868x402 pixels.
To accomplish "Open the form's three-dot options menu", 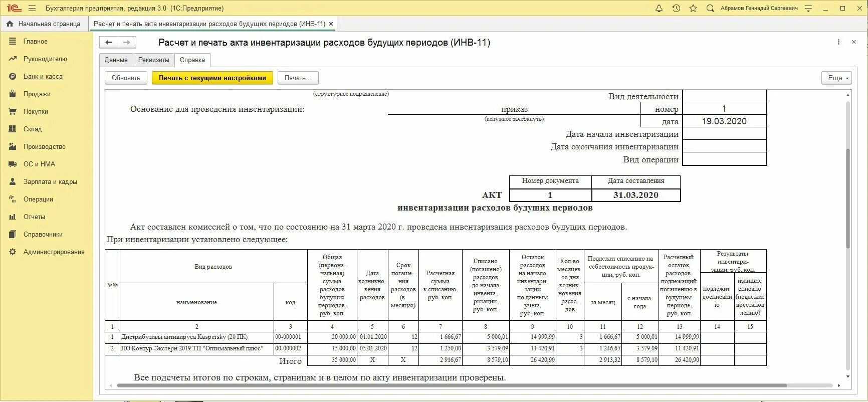I will click(838, 42).
